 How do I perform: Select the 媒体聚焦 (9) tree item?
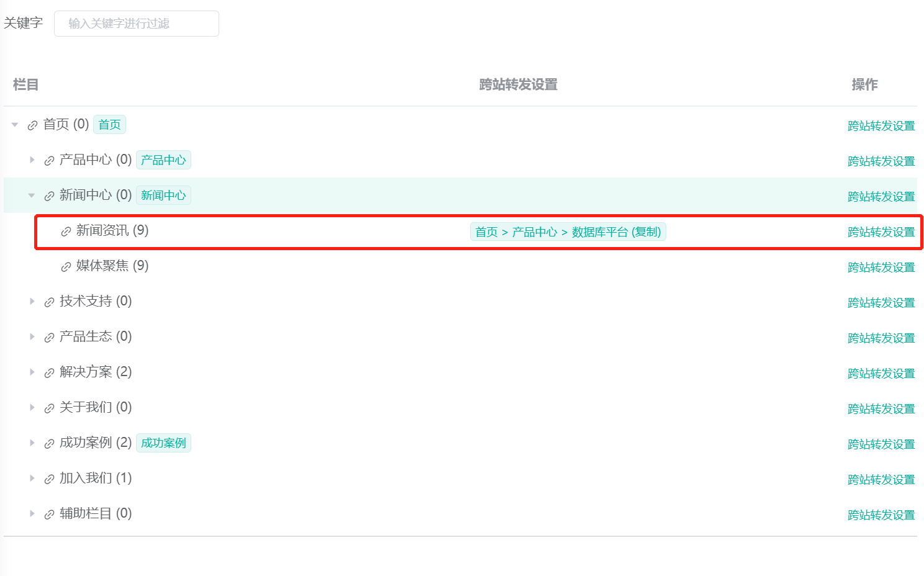pyautogui.click(x=112, y=266)
